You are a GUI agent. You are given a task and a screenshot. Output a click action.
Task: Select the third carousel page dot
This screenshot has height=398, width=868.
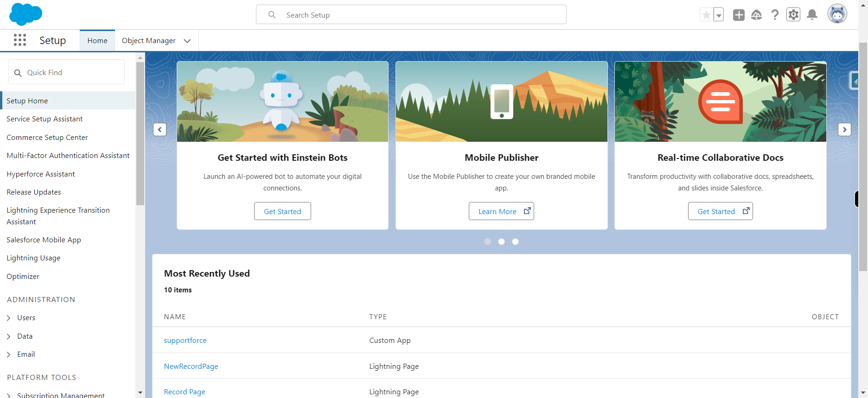point(515,241)
